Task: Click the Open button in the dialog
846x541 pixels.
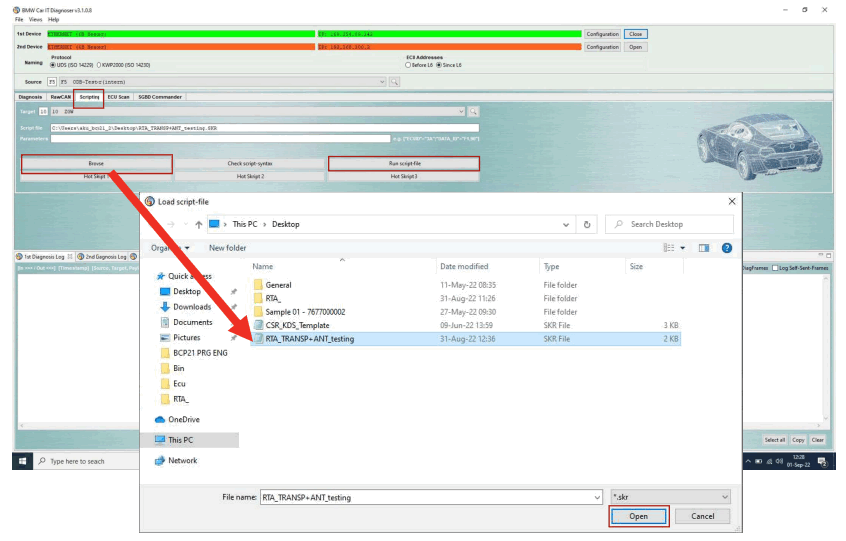Action: pyautogui.click(x=639, y=516)
